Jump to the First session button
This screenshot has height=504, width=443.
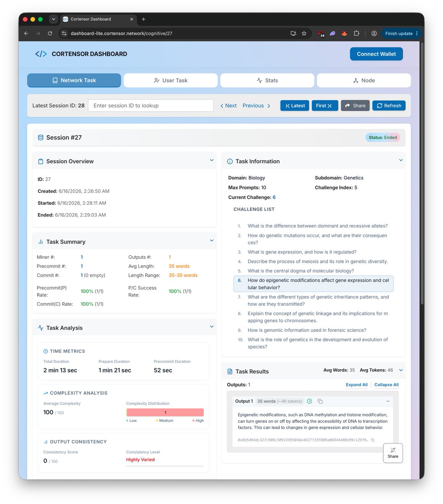pyautogui.click(x=325, y=106)
